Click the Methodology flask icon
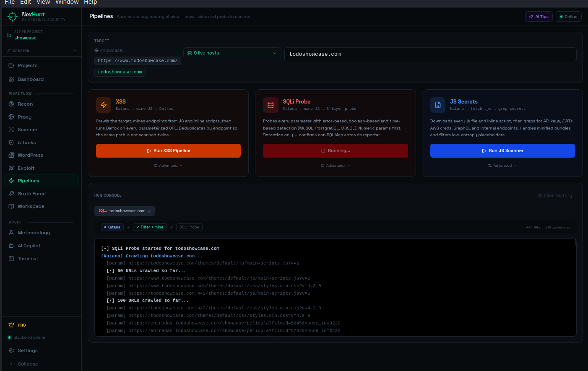588x371 pixels. coord(11,233)
